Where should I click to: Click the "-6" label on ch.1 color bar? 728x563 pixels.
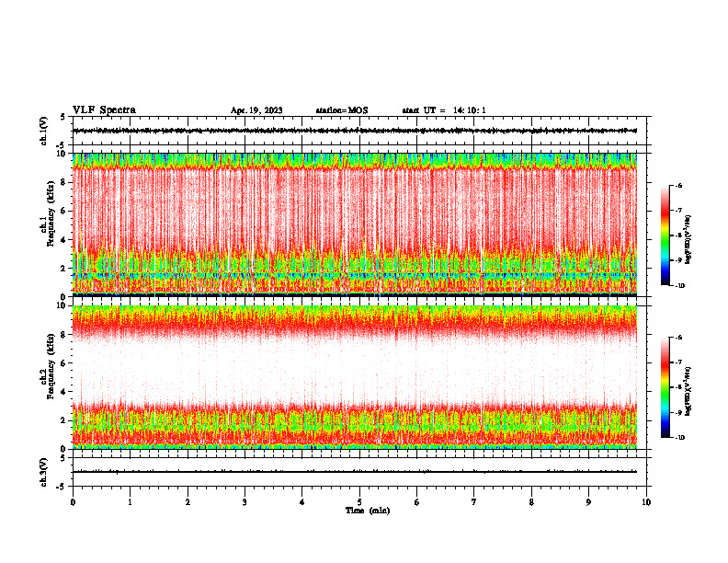(678, 186)
